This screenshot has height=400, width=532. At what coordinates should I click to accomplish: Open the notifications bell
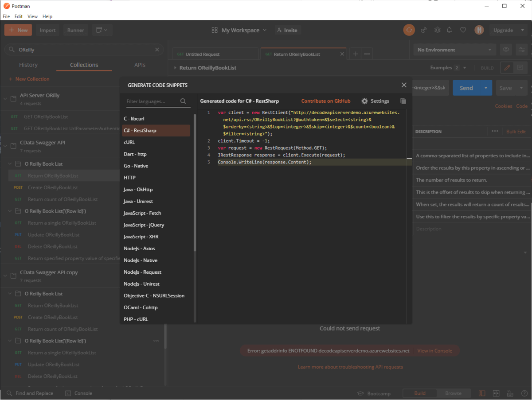point(450,30)
